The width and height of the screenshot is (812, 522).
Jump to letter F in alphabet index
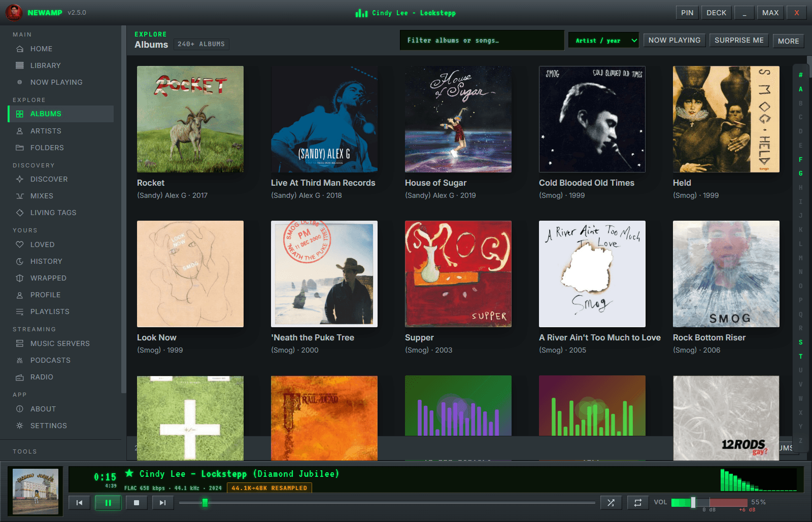point(801,160)
